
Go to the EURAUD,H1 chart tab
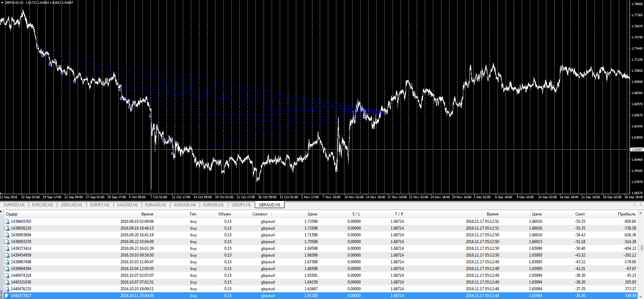pos(156,205)
